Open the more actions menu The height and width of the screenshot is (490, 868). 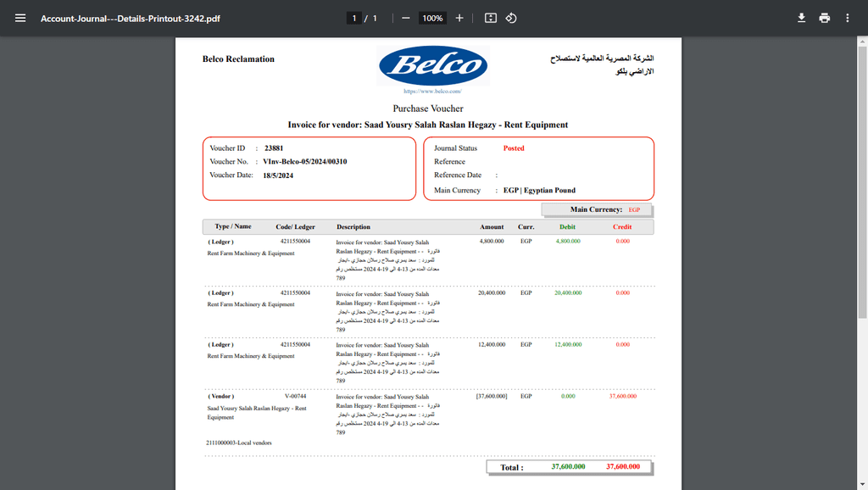click(x=848, y=19)
